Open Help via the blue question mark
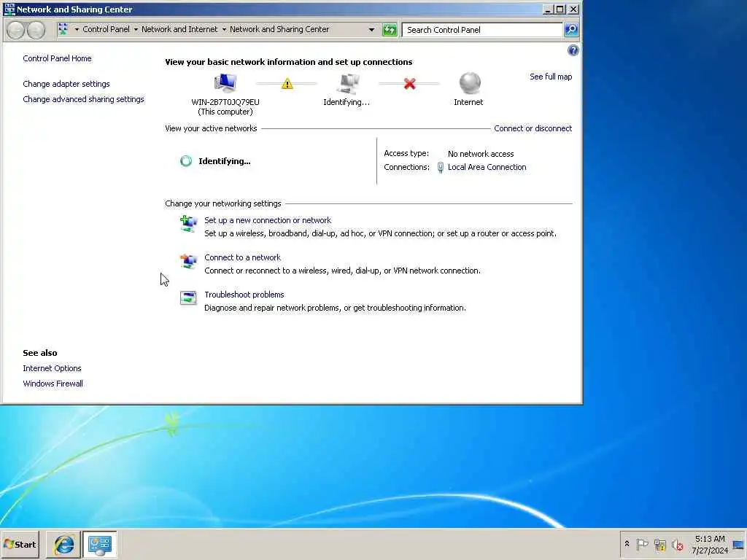747x560 pixels. (573, 50)
